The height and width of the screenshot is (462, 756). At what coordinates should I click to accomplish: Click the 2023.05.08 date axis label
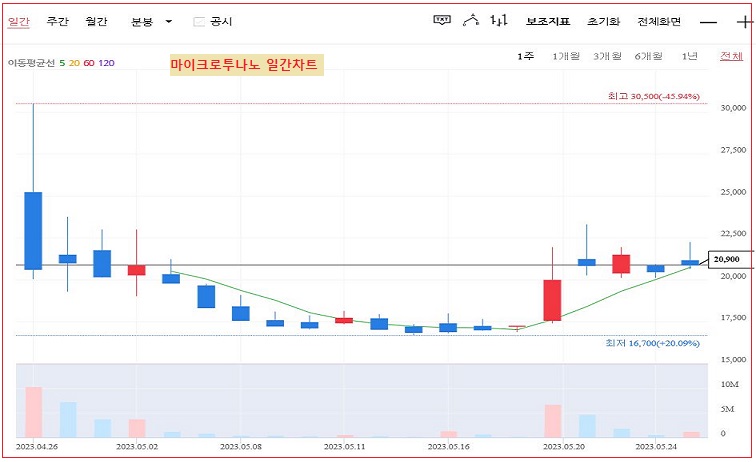pos(241,447)
